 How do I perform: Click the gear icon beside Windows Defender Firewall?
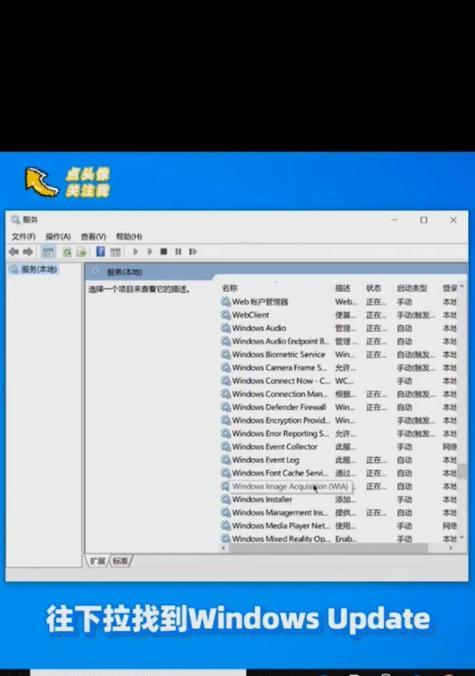pos(225,407)
